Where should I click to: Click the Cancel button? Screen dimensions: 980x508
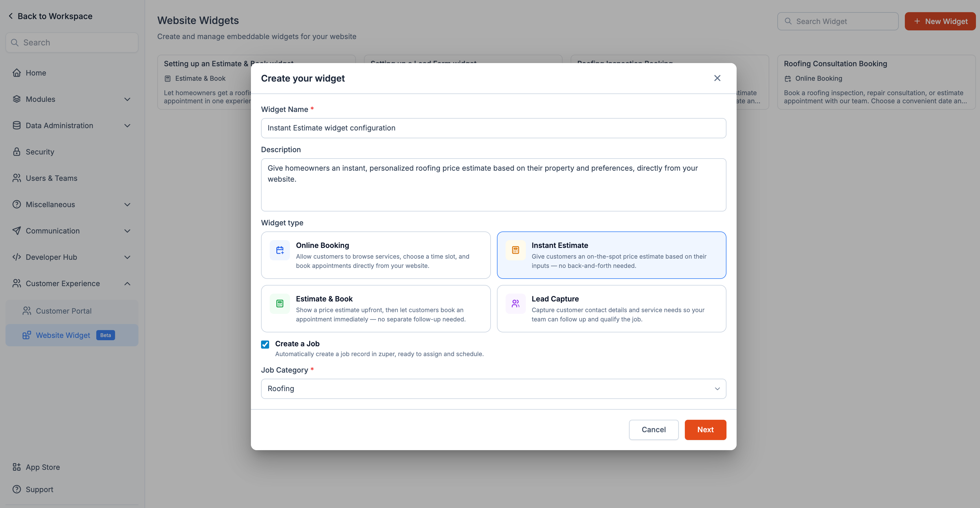point(654,430)
